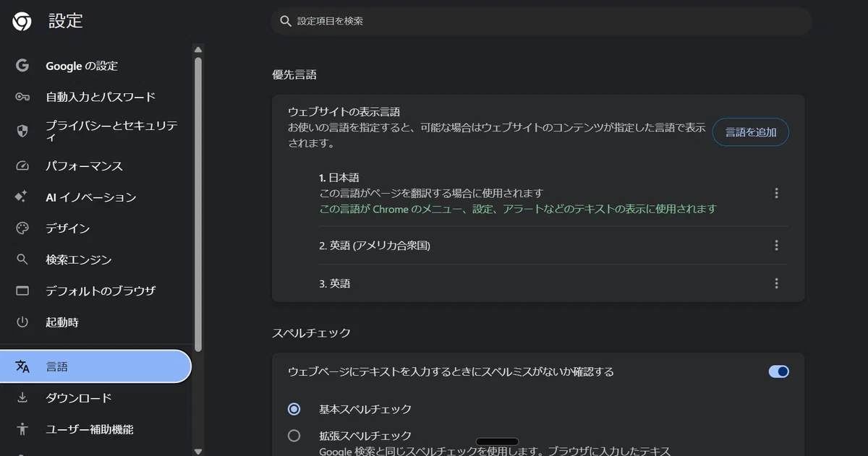Click the sidebar scrollbar thumb
The width and height of the screenshot is (868, 456).
[198, 205]
